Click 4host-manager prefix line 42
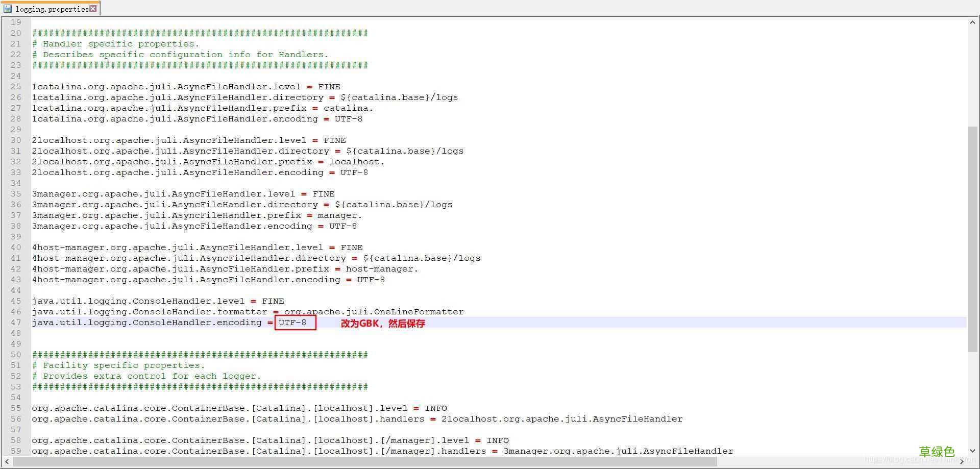The height and width of the screenshot is (469, 980). (x=225, y=269)
